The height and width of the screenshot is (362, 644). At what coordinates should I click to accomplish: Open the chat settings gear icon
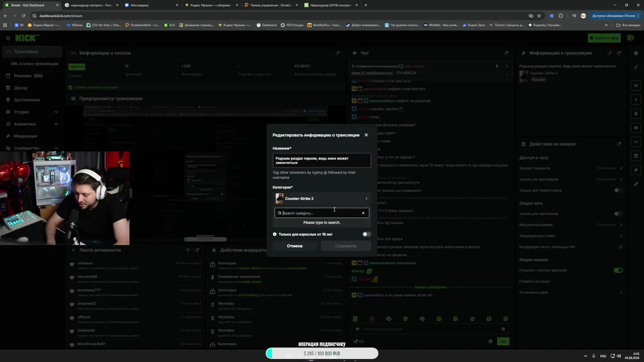coord(491,341)
